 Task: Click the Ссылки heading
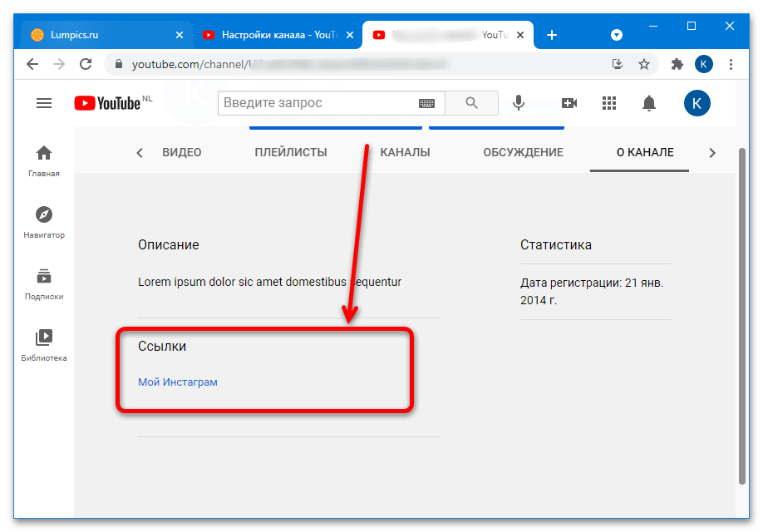click(162, 346)
